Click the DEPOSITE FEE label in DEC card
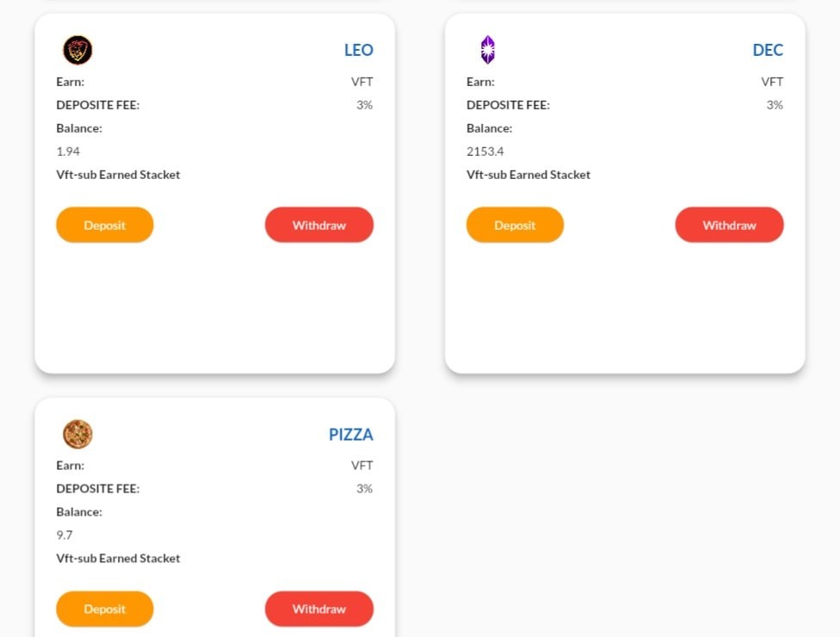This screenshot has width=840, height=637. click(508, 105)
